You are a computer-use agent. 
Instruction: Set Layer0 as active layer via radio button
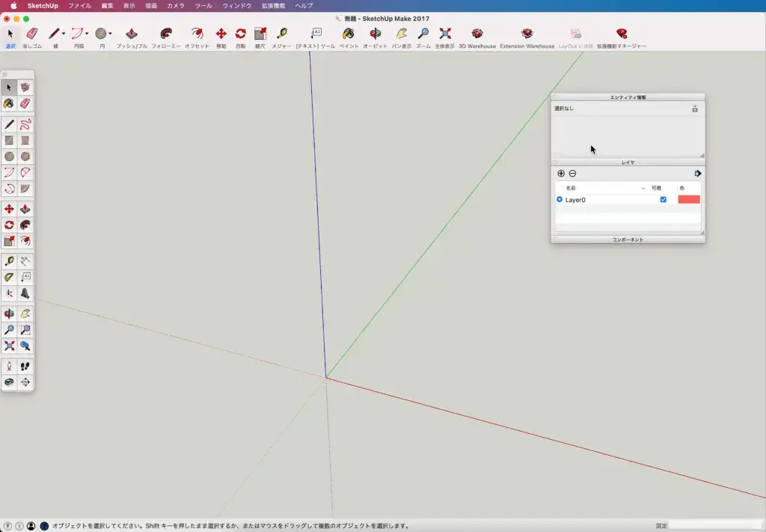560,199
